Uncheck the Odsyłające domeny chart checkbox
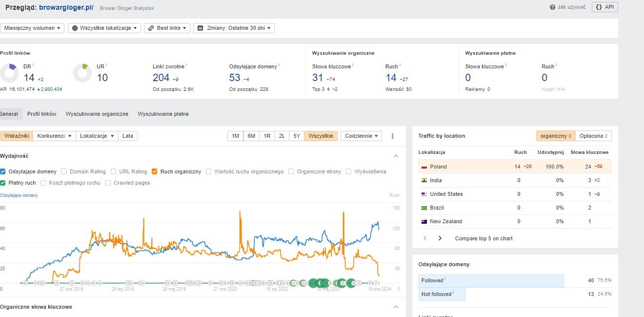644x317 pixels. 3,171
